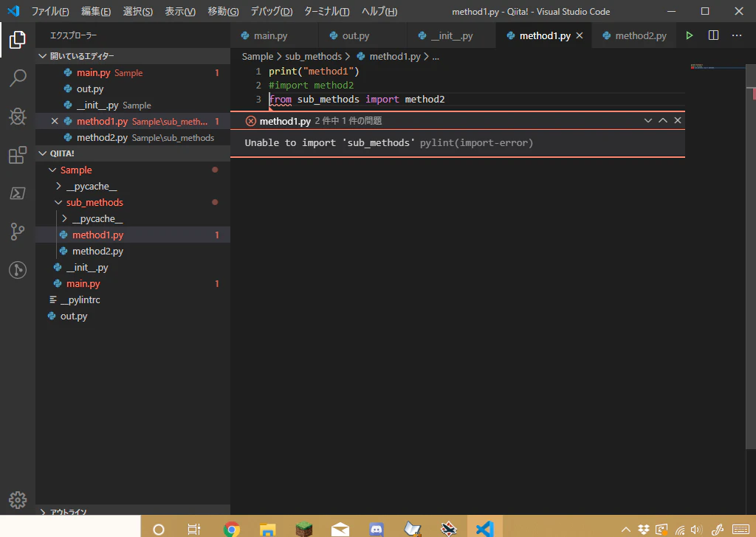
Task: Collapse the QIITA! workspace section
Action: pos(42,153)
